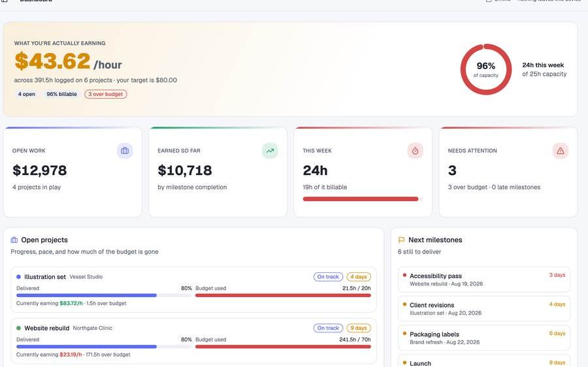The height and width of the screenshot is (367, 588).
Task: Click the $12,978 Open Work value
Action: click(x=40, y=170)
